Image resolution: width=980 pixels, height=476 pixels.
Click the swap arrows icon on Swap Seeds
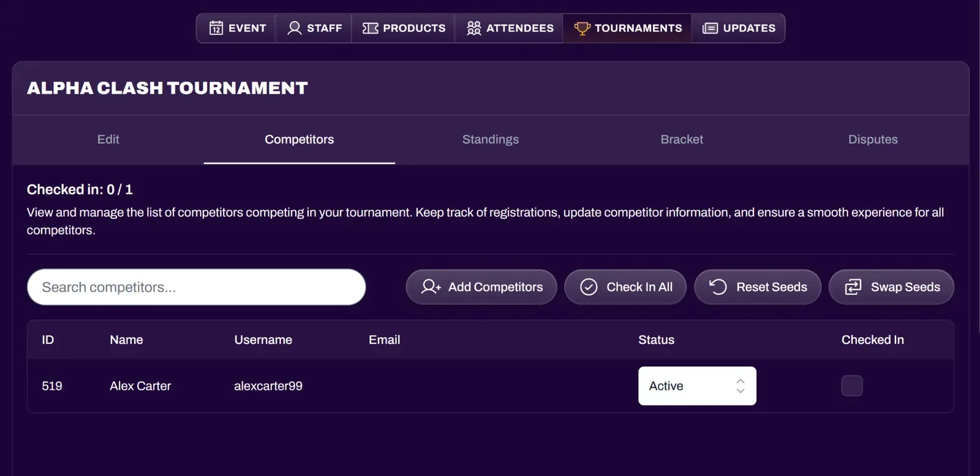click(x=852, y=287)
